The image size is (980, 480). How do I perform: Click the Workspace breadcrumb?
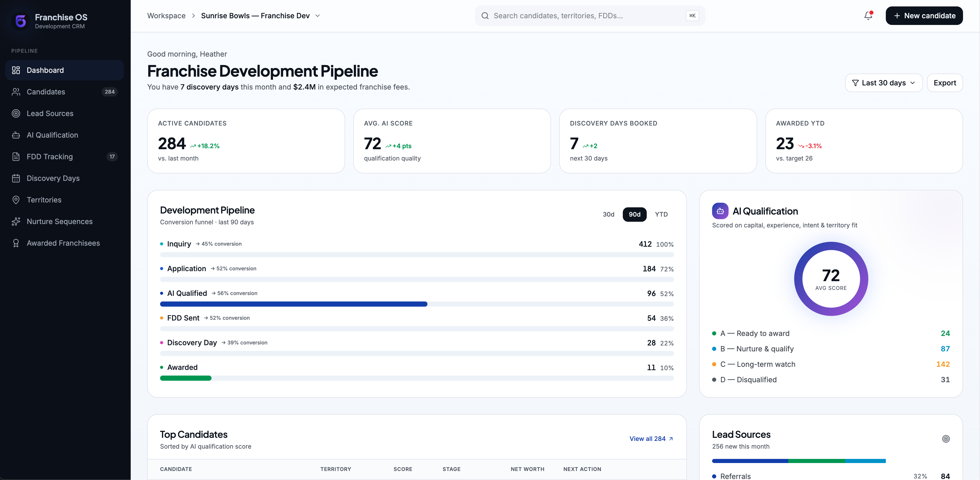coord(166,16)
